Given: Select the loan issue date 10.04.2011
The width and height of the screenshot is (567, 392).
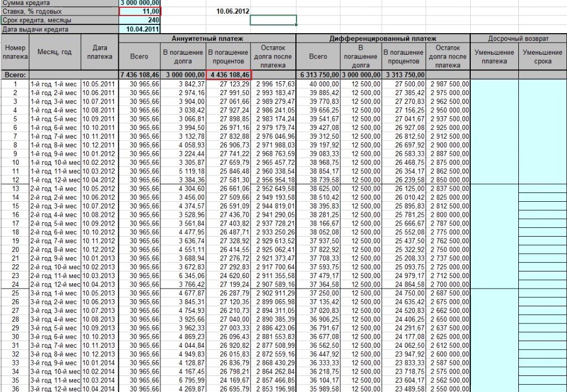Looking at the screenshot, I should point(139,29).
